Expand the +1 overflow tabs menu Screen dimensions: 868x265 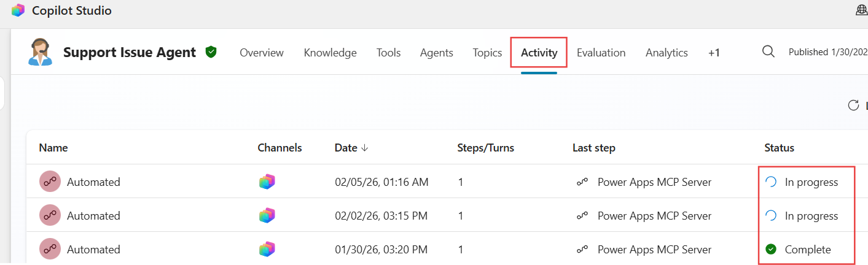[714, 53]
